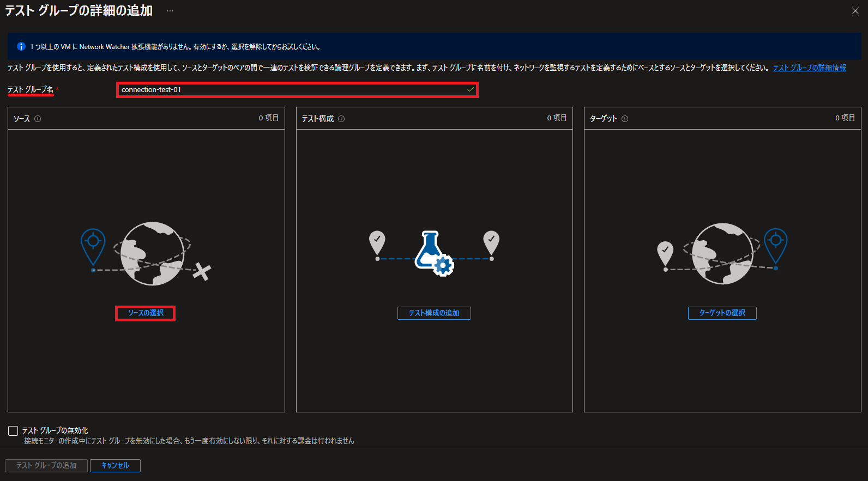868x481 pixels.
Task: Click the info icon next to テスト構成
Action: coord(341,119)
